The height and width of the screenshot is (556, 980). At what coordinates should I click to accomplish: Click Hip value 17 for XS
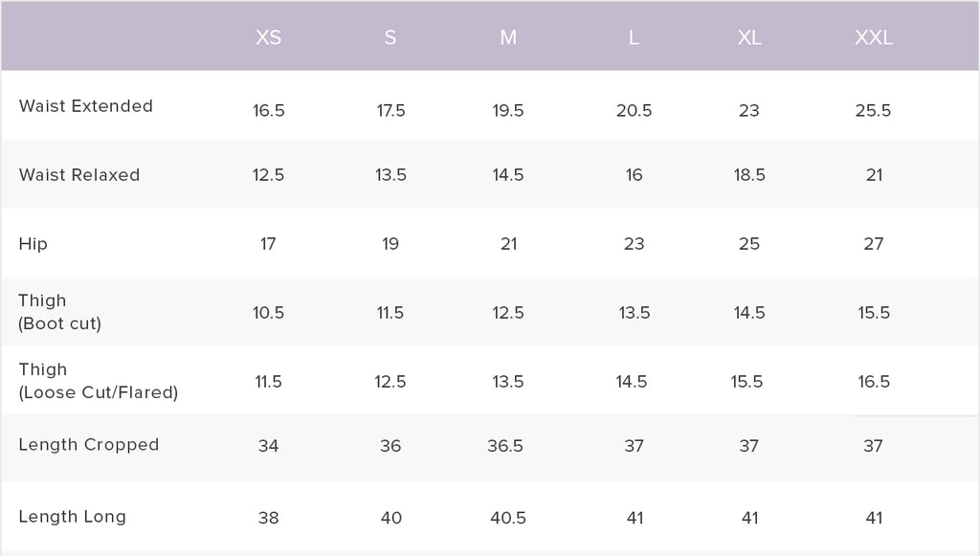pos(268,244)
